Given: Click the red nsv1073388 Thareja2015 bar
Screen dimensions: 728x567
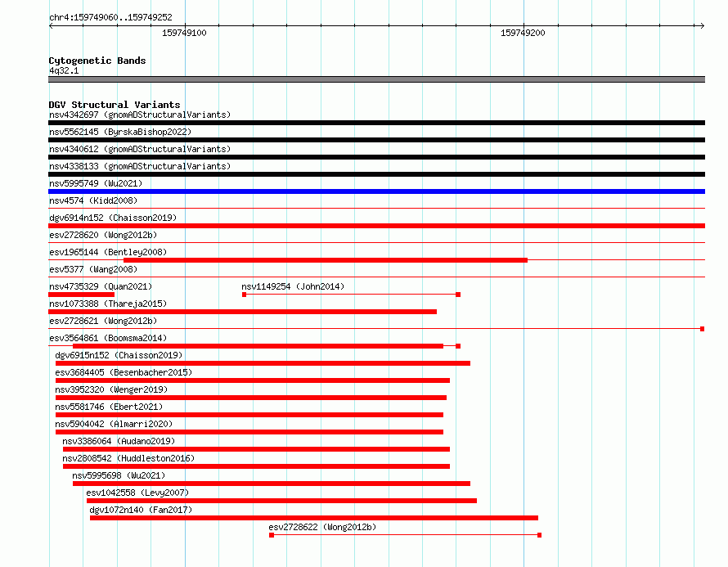Looking at the screenshot, I should pos(242,312).
